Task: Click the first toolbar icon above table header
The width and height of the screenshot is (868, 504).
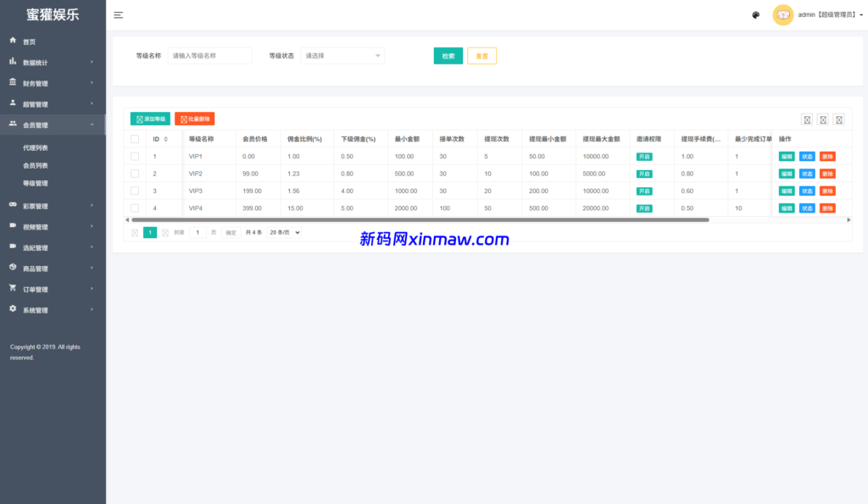Action: tap(806, 119)
